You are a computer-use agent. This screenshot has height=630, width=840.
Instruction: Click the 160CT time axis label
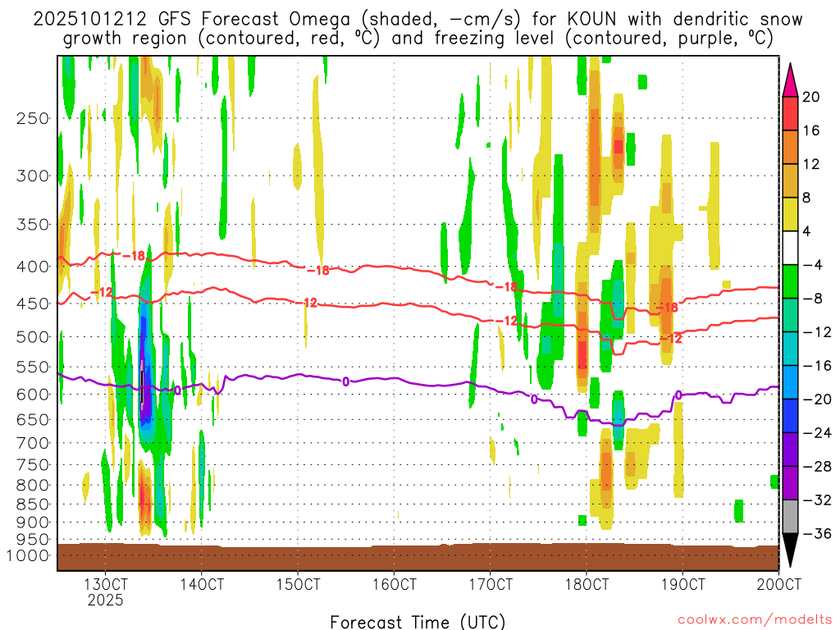395,583
